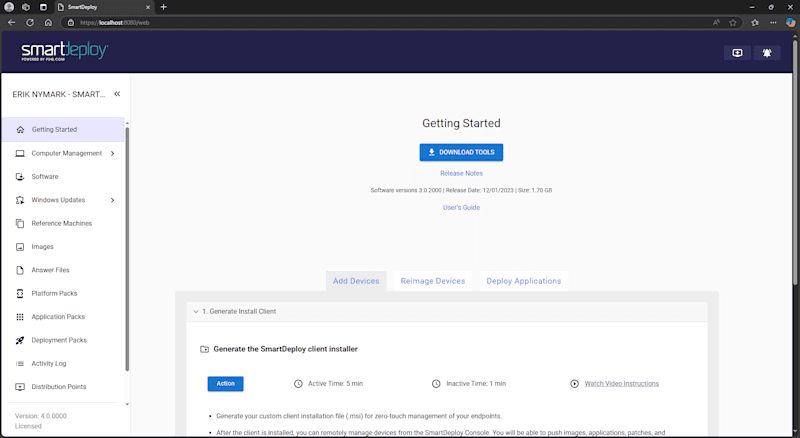
Task: Open the User's Guide link
Action: [x=461, y=208]
